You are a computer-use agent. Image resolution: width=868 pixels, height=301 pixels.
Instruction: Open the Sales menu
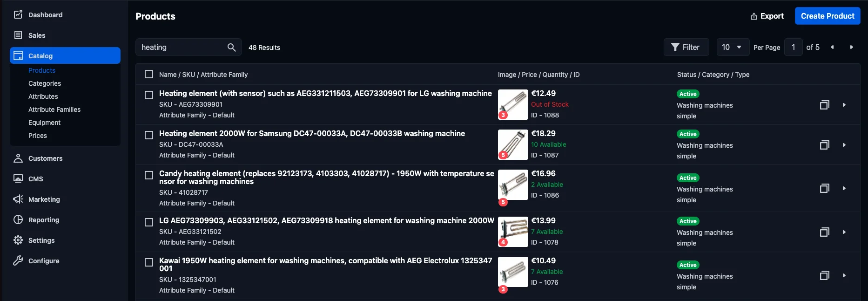coord(37,35)
